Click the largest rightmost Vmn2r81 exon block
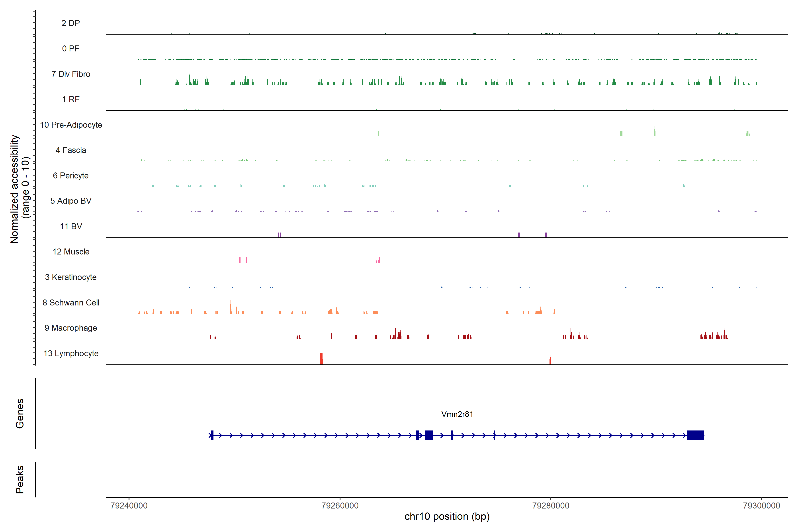This screenshot has width=798, height=532. point(695,435)
